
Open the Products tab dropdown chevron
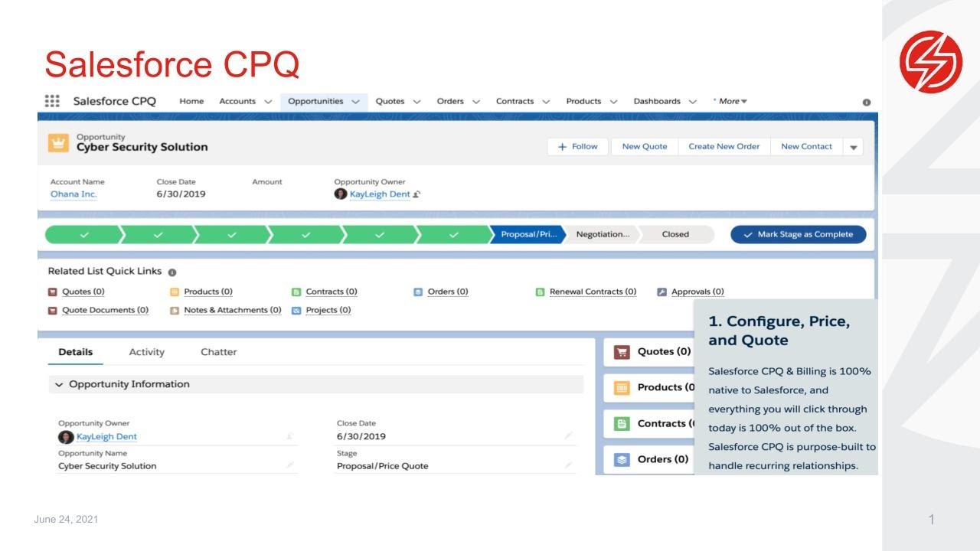pos(614,102)
